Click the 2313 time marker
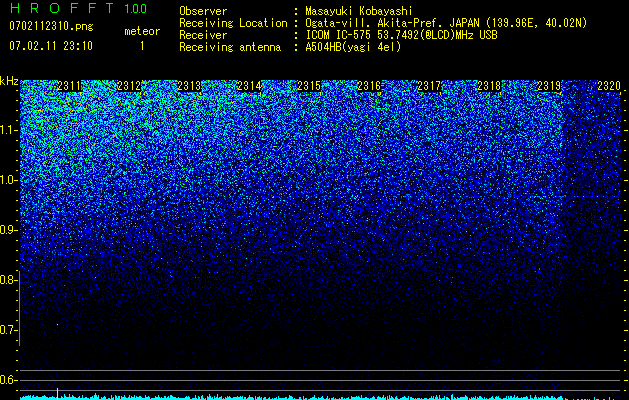This screenshot has width=629, height=400. 189,86
